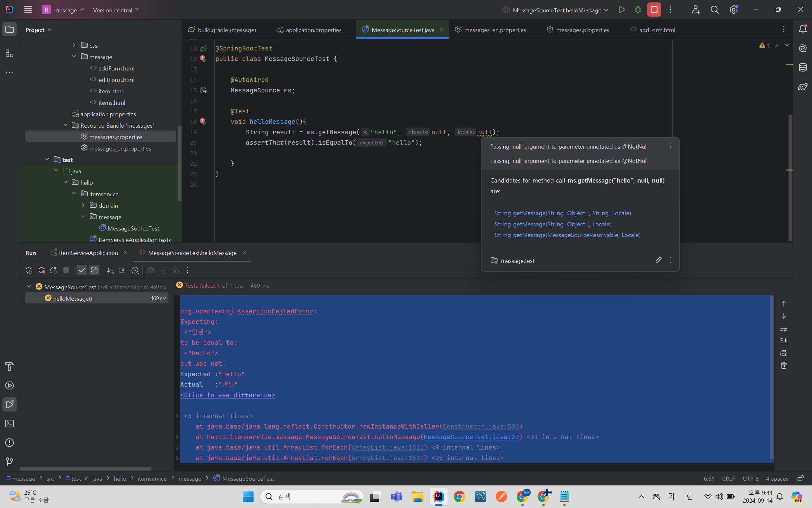This screenshot has height=508, width=812.
Task: Open Terminal tool window
Action: 10,423
